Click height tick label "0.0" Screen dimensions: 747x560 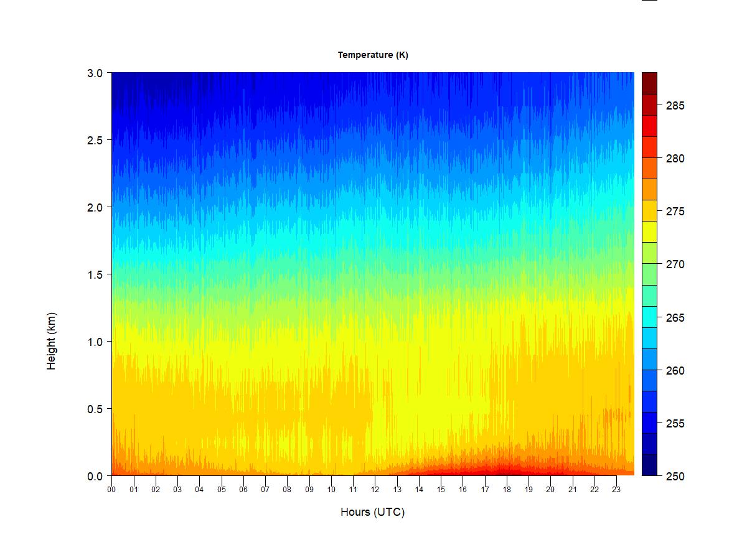click(x=95, y=476)
